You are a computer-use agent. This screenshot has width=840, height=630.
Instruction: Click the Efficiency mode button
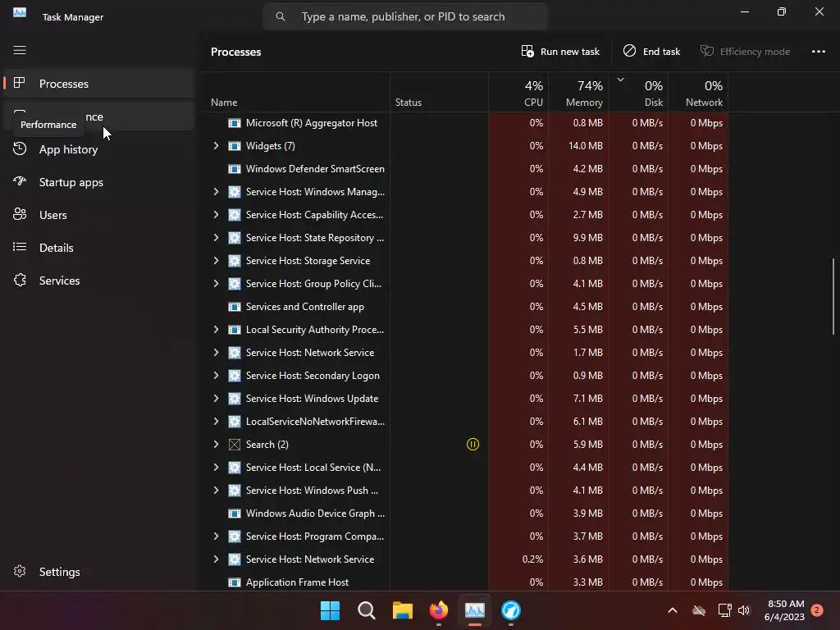coord(745,52)
